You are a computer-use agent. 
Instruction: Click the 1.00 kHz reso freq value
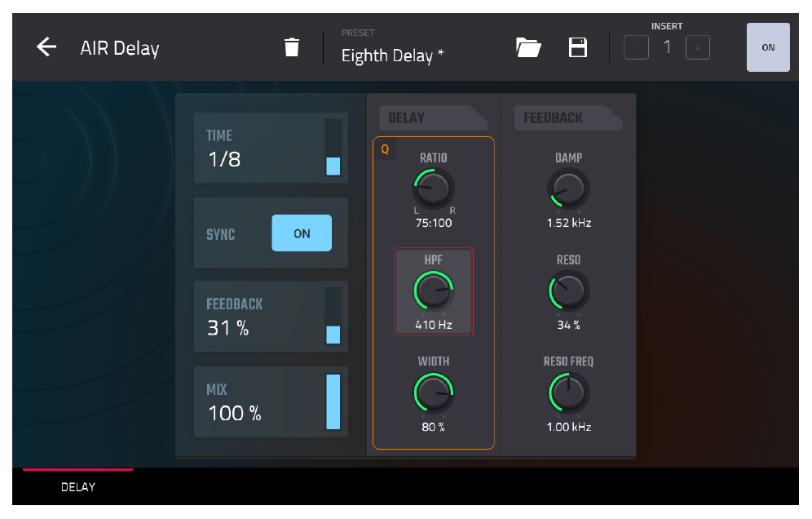tap(568, 428)
